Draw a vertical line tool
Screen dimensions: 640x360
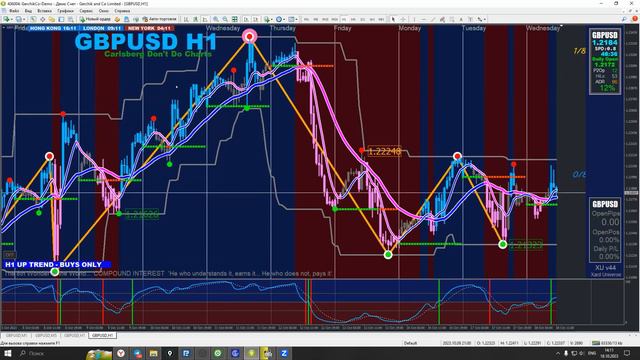click(414, 19)
